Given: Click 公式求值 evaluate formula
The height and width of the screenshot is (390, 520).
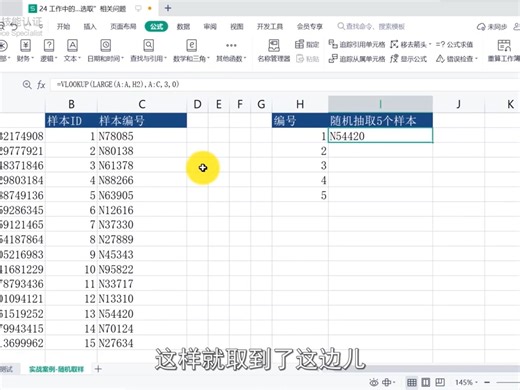Looking at the screenshot, I should point(454,44).
